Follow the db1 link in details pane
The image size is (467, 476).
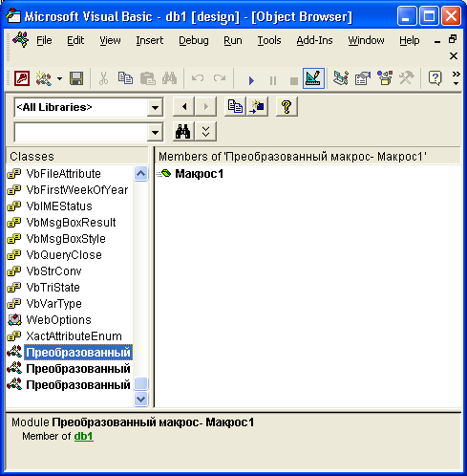pos(84,436)
